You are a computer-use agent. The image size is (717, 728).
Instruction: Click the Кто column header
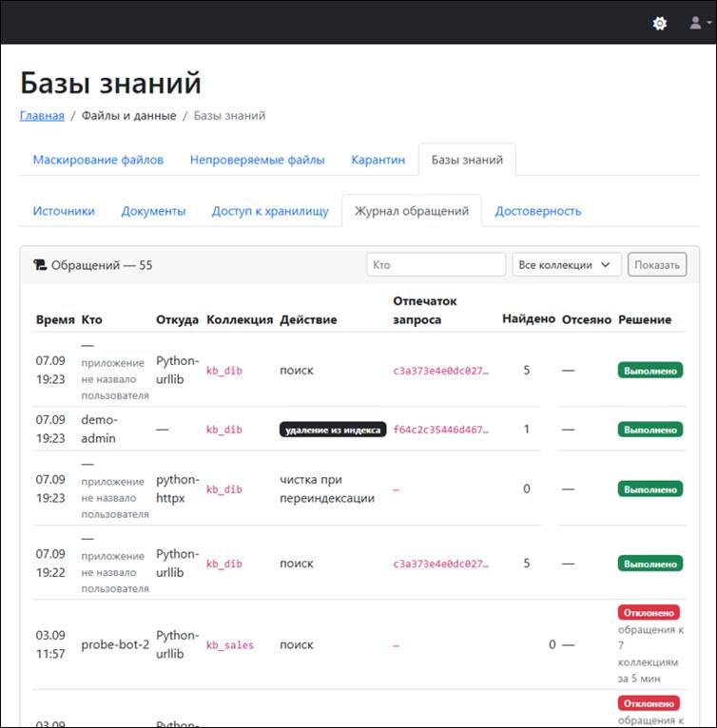pyautogui.click(x=91, y=319)
